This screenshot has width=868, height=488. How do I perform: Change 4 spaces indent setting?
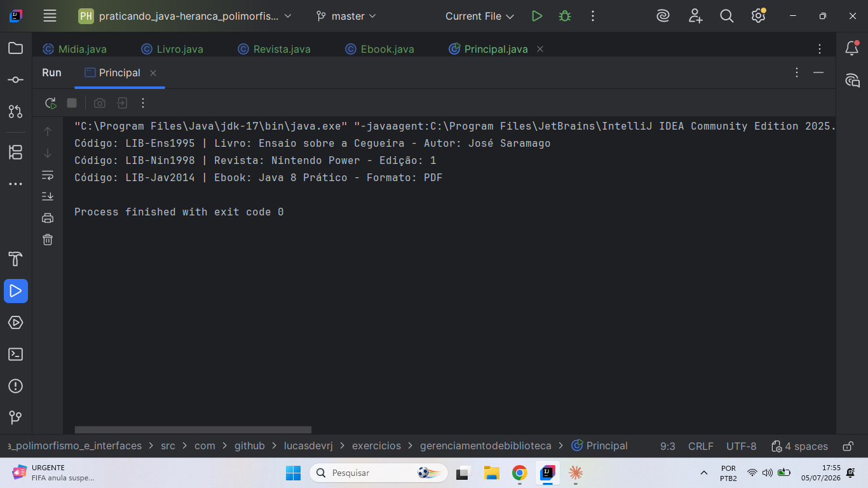799,446
